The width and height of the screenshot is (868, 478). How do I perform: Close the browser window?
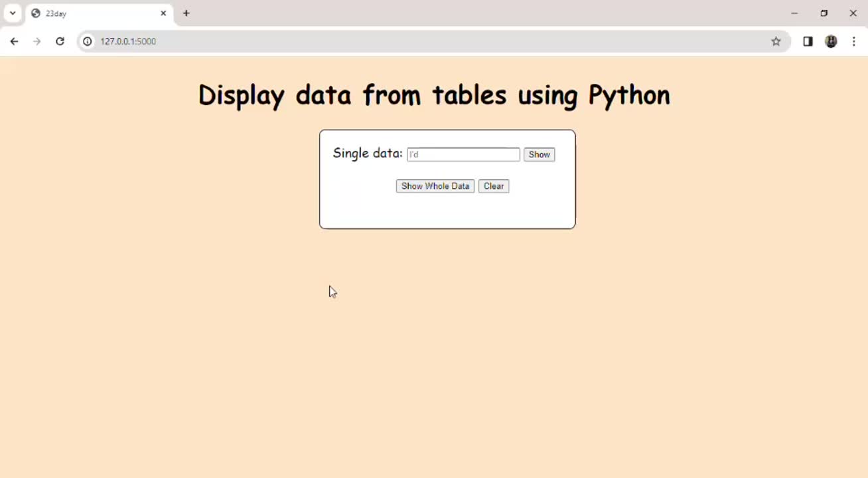point(853,13)
